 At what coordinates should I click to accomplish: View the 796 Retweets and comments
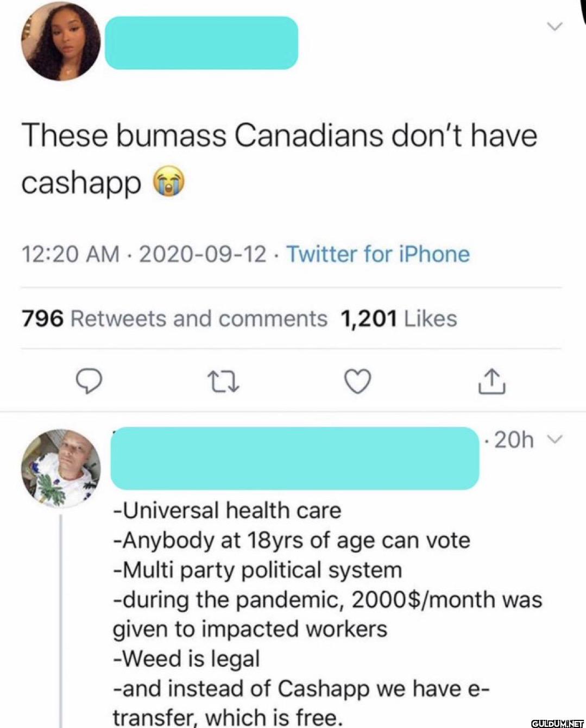(x=174, y=318)
